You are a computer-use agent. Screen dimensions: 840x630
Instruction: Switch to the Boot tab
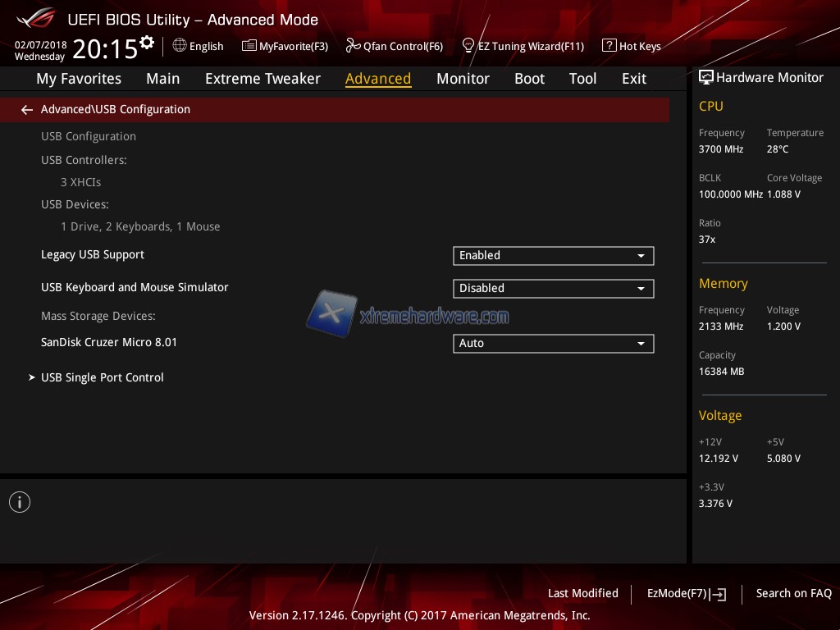coord(529,79)
